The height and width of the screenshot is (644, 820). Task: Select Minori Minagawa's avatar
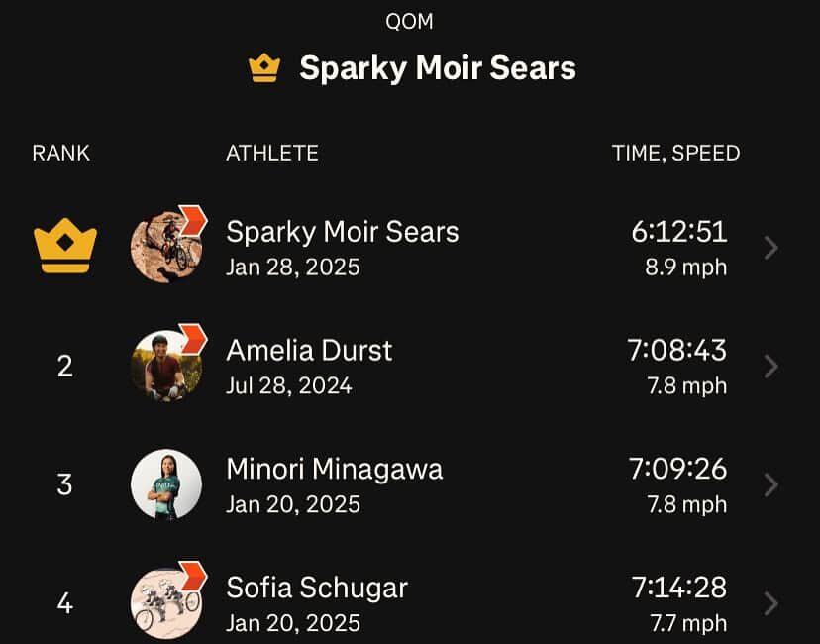point(165,483)
